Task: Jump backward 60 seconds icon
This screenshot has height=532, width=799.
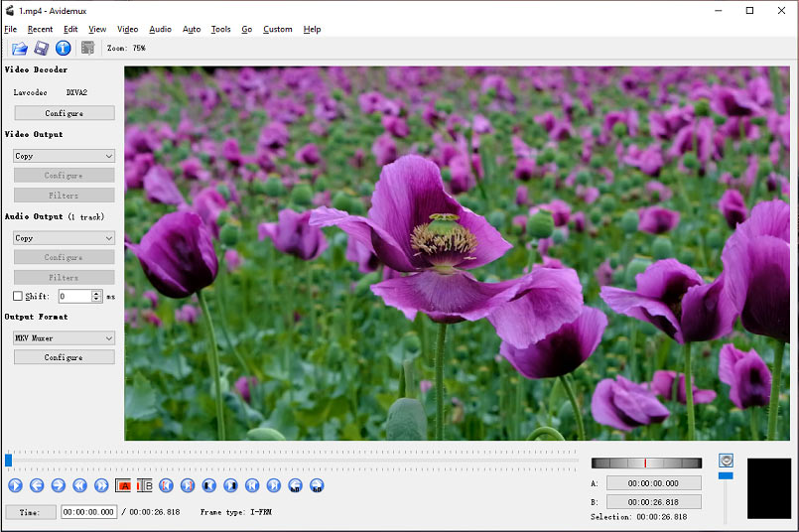Action: pos(295,485)
